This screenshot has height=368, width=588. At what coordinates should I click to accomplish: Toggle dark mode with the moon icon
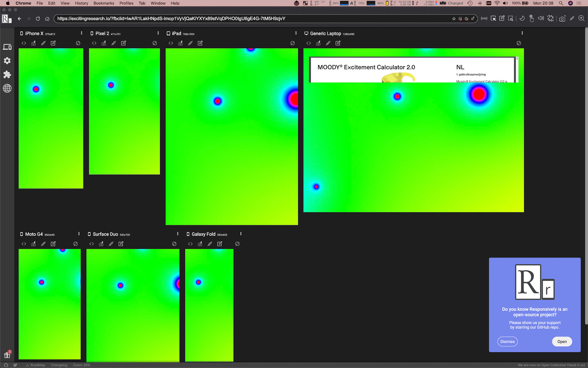[522, 18]
